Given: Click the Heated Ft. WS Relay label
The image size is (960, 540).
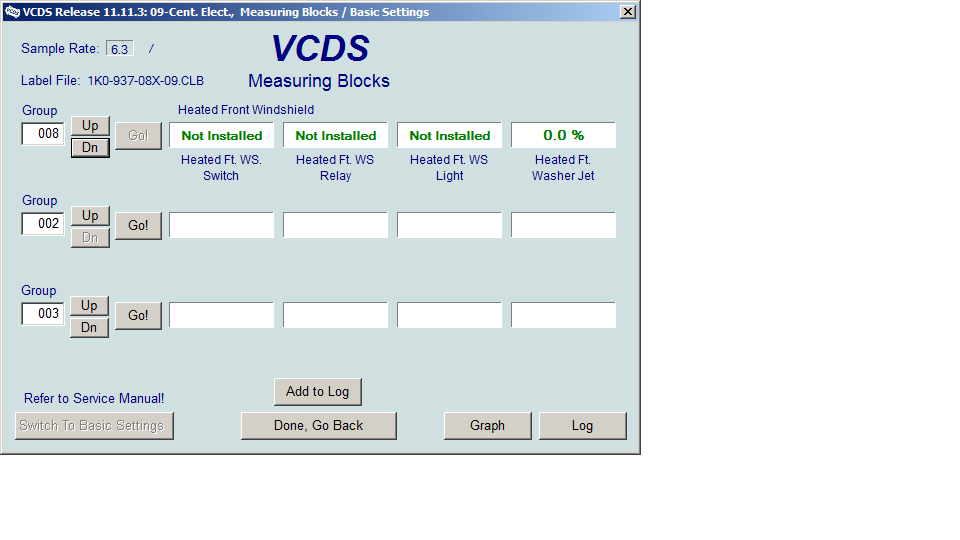Looking at the screenshot, I should pos(335,168).
